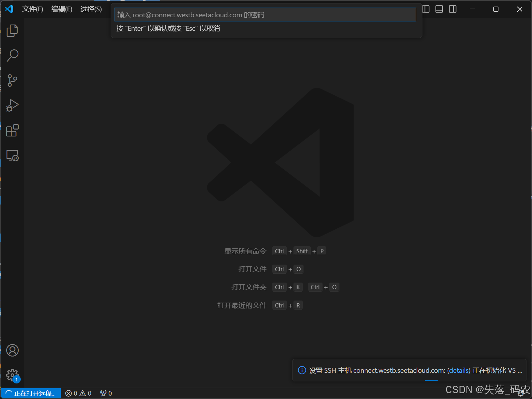The height and width of the screenshot is (399, 532).
Task: Minimize the VS Code window
Action: [x=472, y=9]
